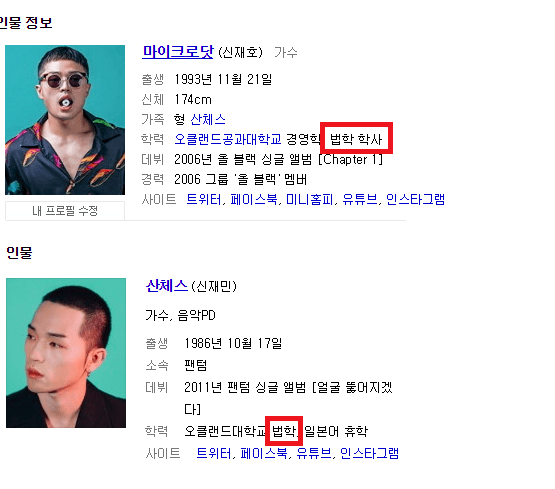
Task: Open 산체스's 인스타그램 link
Action: [369, 453]
